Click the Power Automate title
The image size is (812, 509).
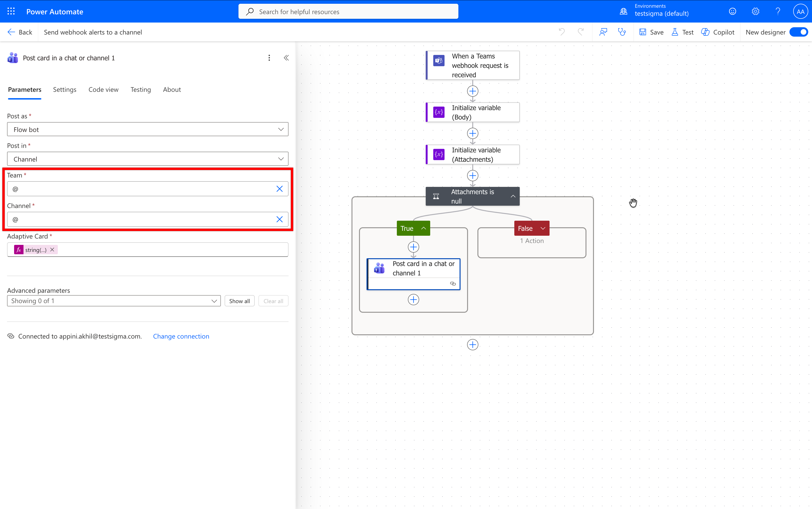coord(55,12)
